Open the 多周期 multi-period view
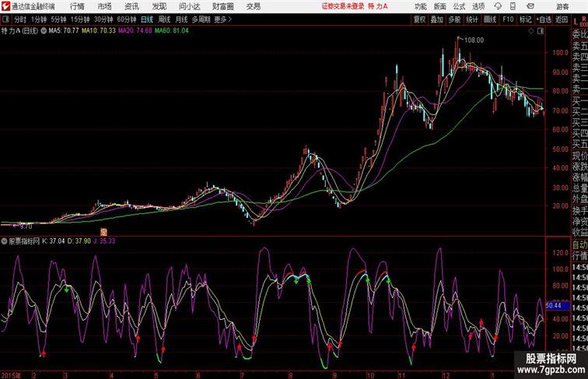 click(201, 19)
